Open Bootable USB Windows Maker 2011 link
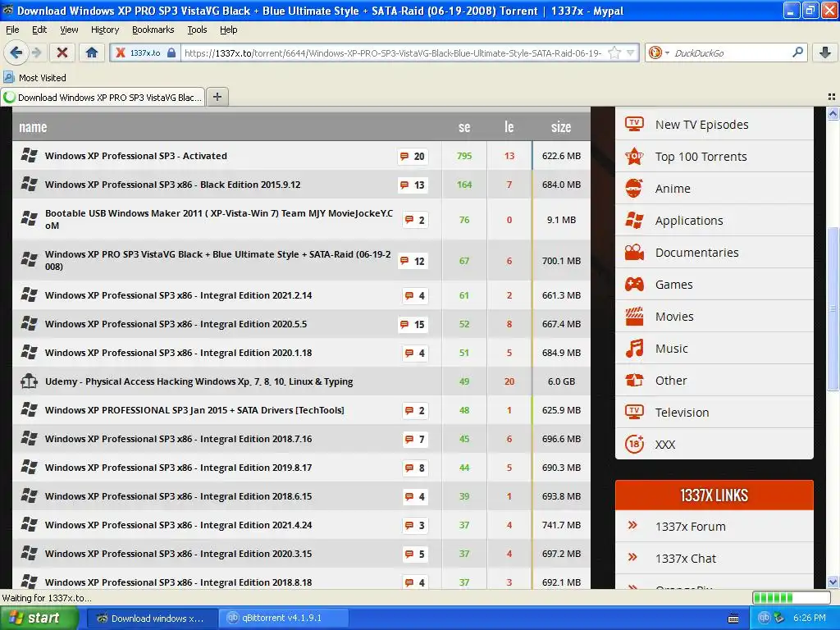Viewport: 840px width, 630px height. pyautogui.click(x=219, y=219)
